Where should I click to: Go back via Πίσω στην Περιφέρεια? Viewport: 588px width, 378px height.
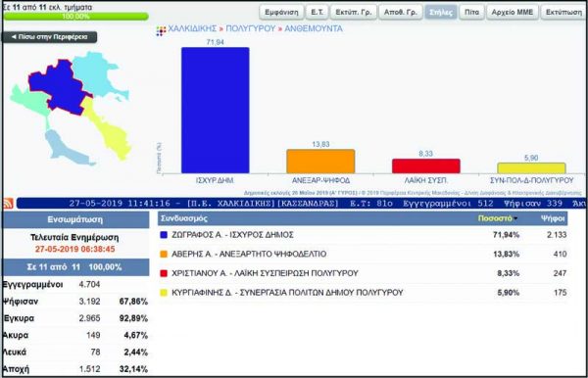50,37
